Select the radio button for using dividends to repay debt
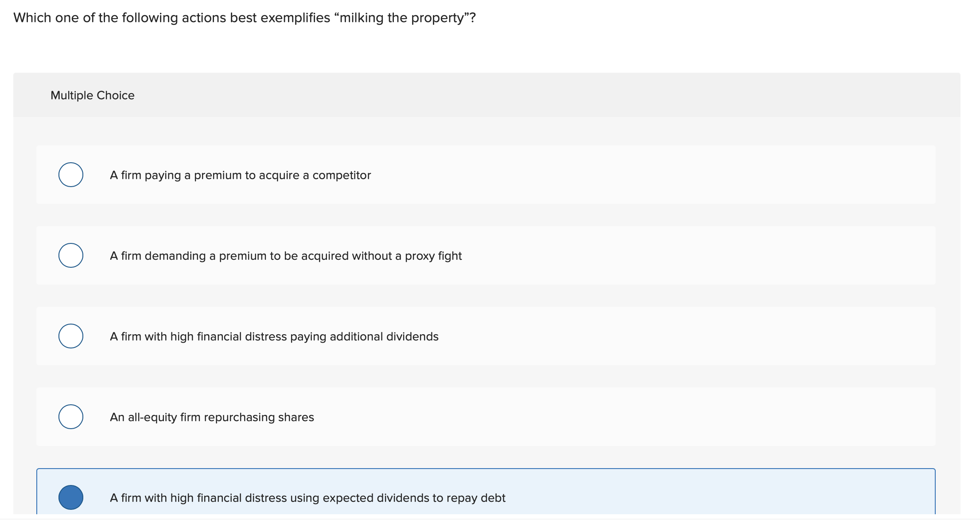This screenshot has height=524, width=980. coord(70,497)
